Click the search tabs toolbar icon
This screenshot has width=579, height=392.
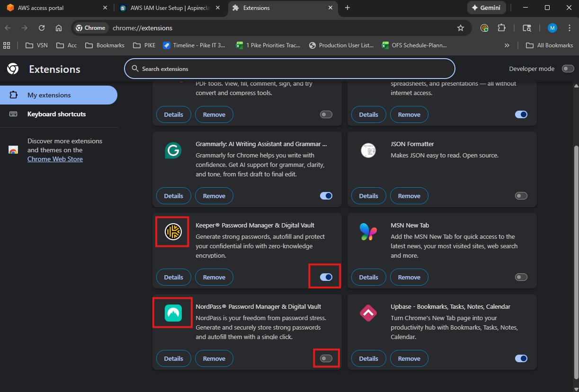click(526, 28)
